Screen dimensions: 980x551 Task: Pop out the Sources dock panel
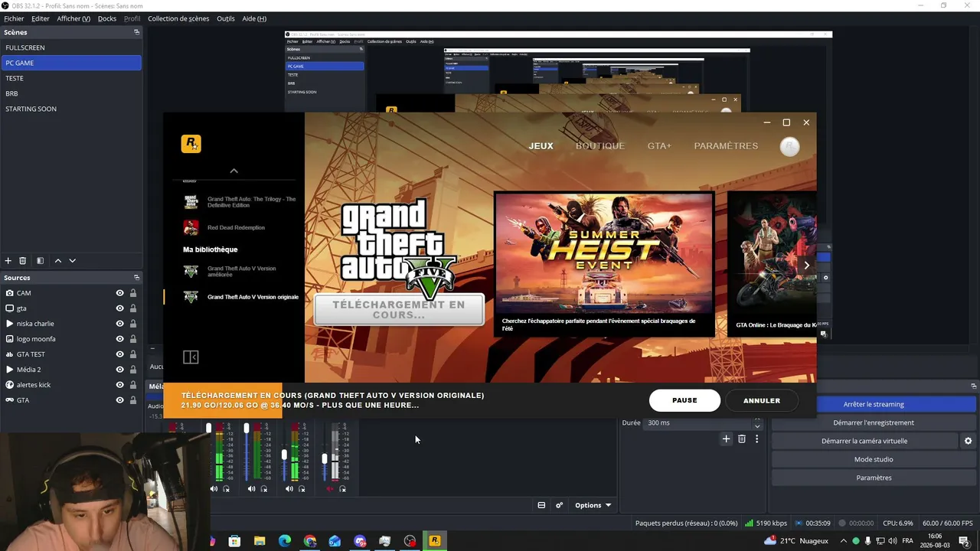coord(136,278)
